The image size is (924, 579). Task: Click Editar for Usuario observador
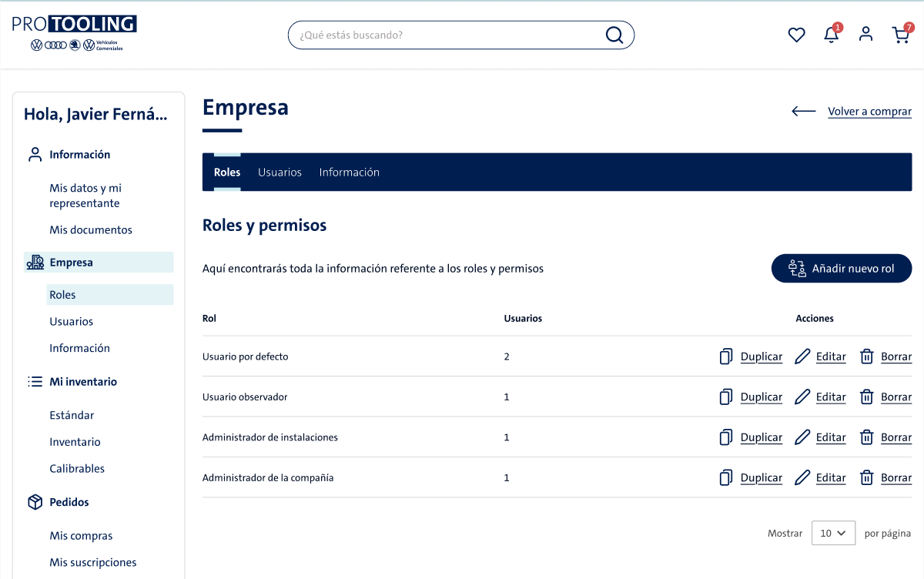(831, 397)
